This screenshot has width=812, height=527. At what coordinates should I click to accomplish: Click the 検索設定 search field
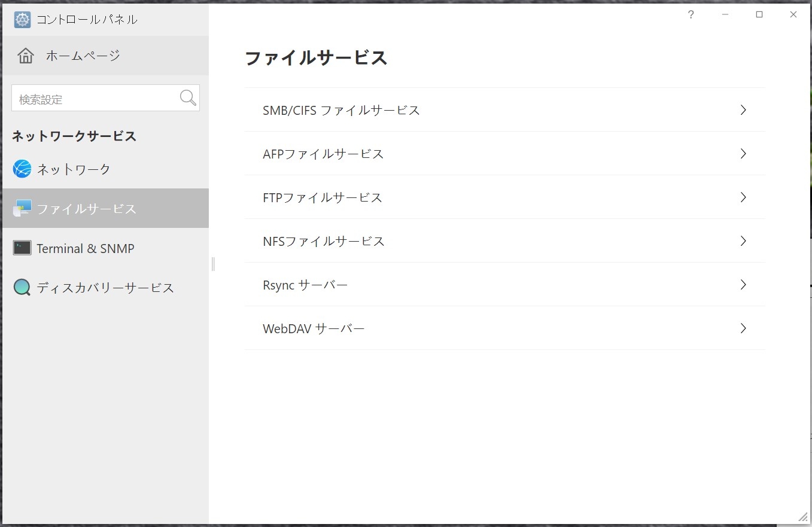96,99
